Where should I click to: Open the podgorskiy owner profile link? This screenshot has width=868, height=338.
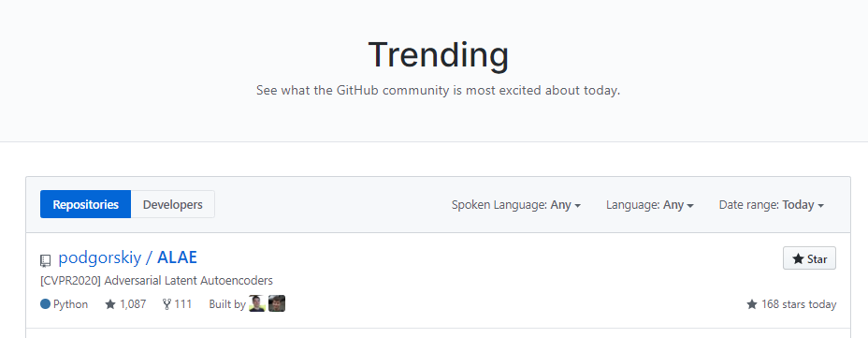pyautogui.click(x=100, y=257)
